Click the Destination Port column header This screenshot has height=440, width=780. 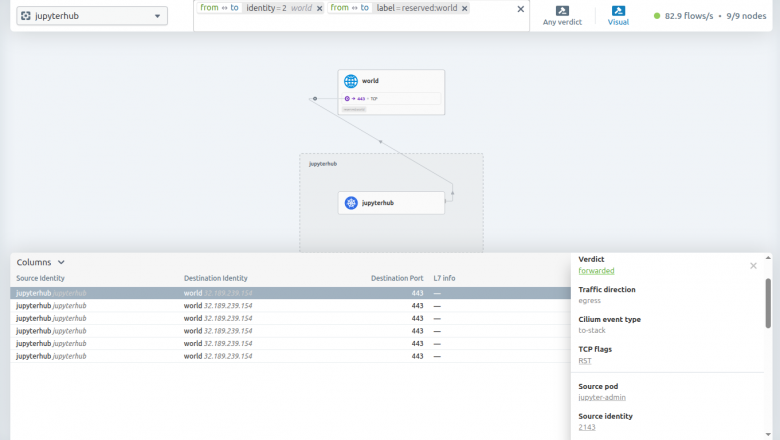[x=397, y=278]
